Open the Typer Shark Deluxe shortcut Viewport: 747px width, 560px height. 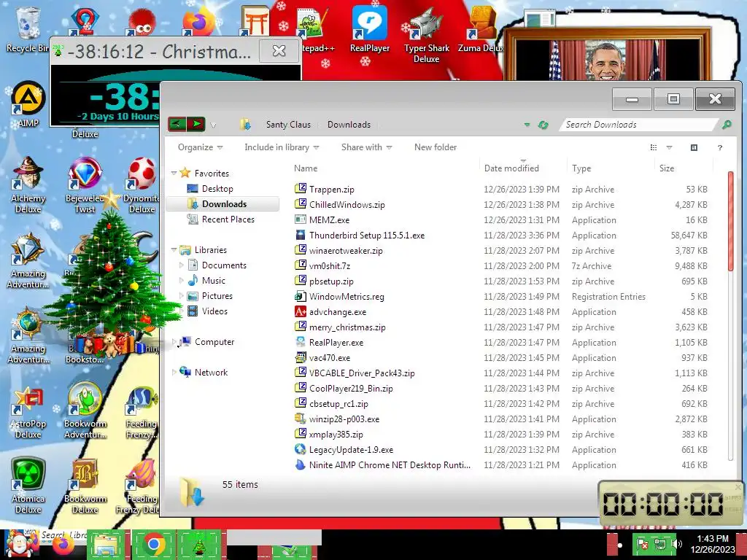click(426, 36)
